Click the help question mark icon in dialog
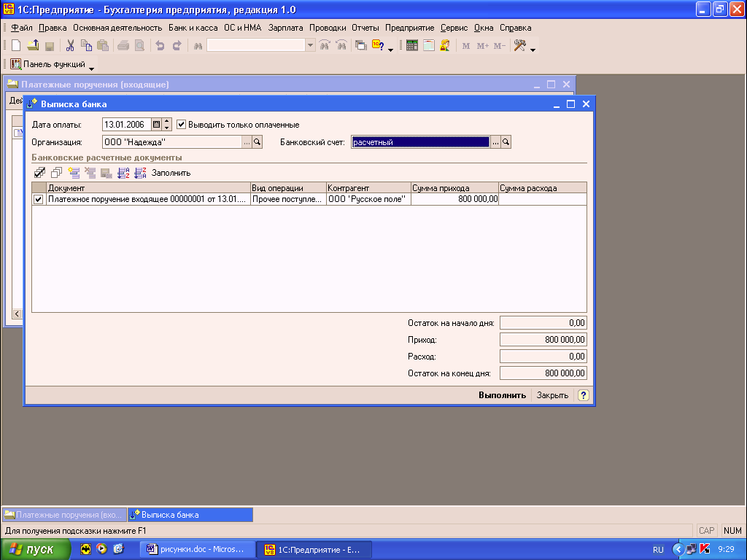The image size is (747, 560). pyautogui.click(x=583, y=395)
